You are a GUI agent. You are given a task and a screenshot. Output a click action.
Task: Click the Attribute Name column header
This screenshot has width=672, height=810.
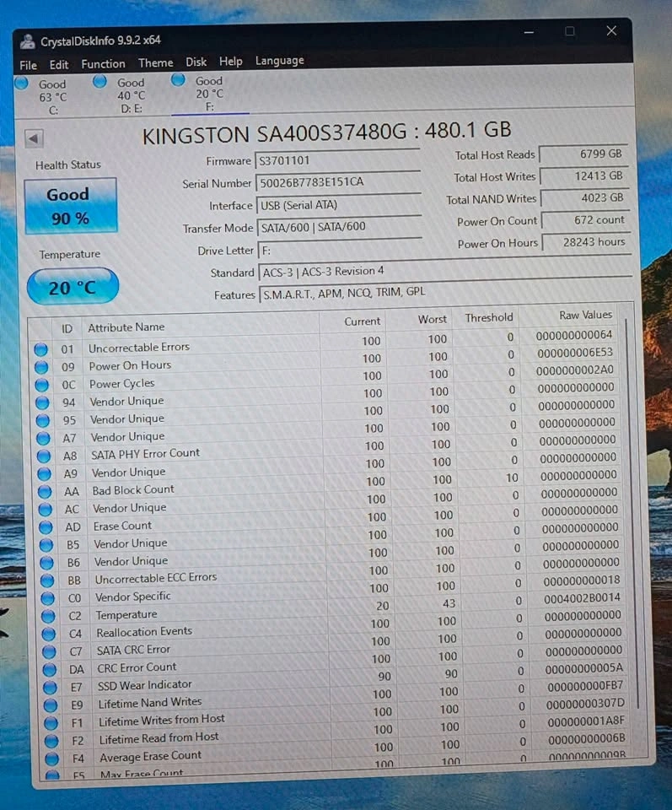(126, 327)
